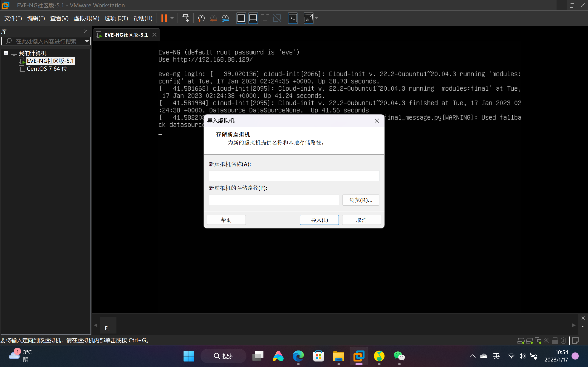Click the 浏览(R)... button
The width and height of the screenshot is (588, 367).
point(360,200)
